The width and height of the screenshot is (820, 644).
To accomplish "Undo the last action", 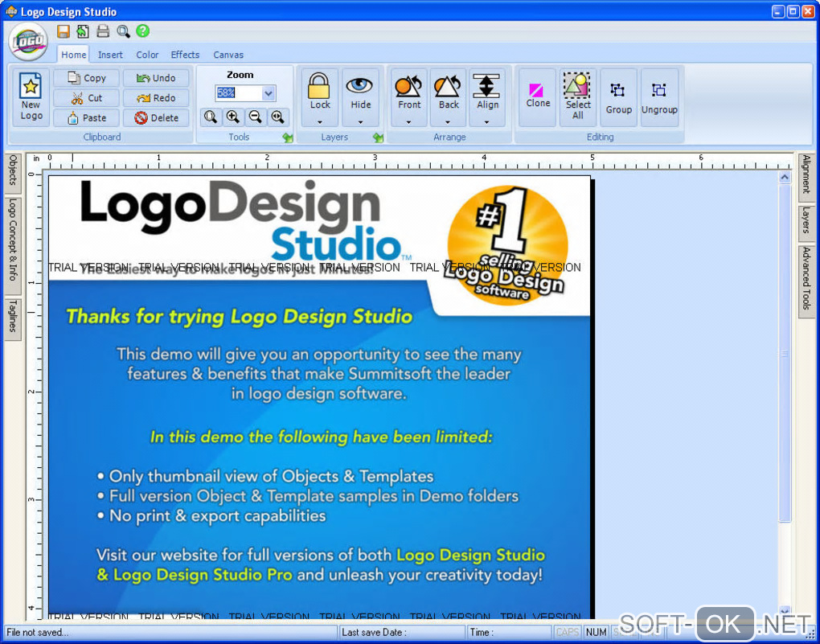I will coord(156,78).
